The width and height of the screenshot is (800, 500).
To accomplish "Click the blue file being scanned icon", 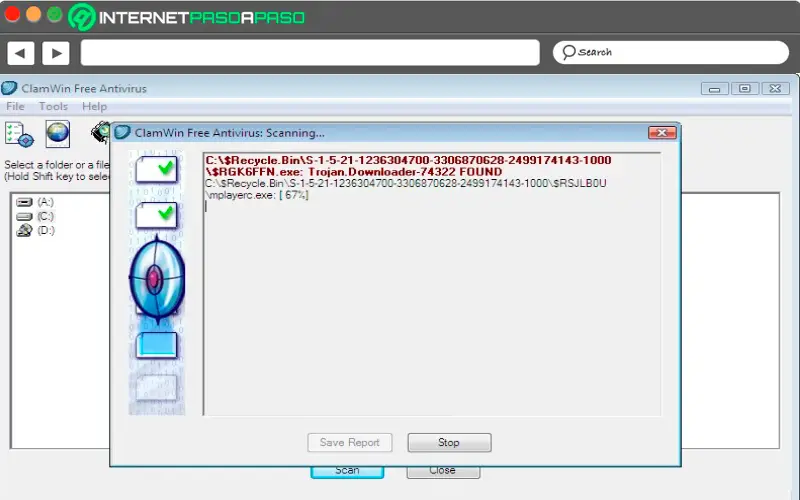I will point(157,345).
